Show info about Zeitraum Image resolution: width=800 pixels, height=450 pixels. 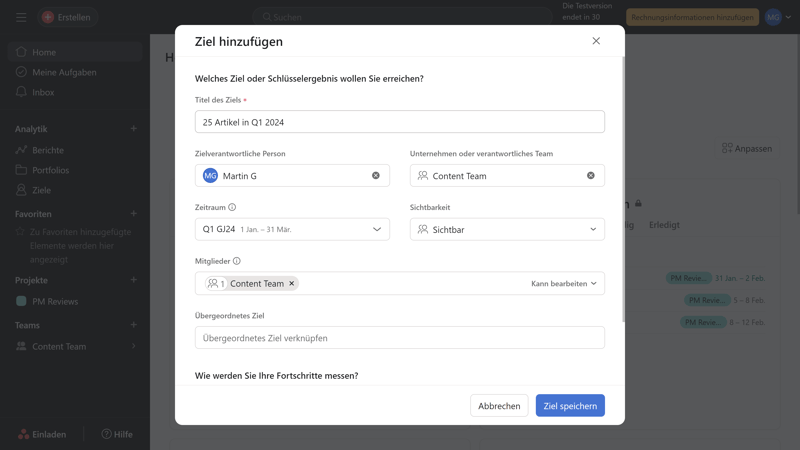pos(232,207)
